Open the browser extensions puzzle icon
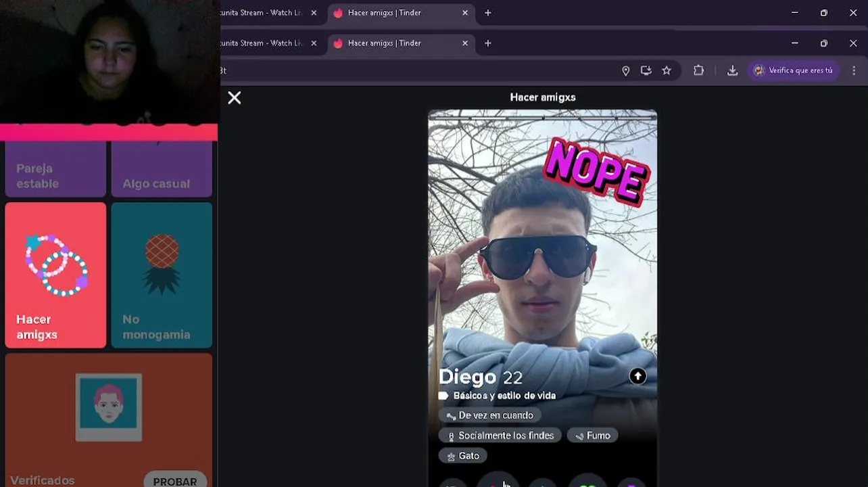The height and width of the screenshot is (487, 868). click(699, 70)
